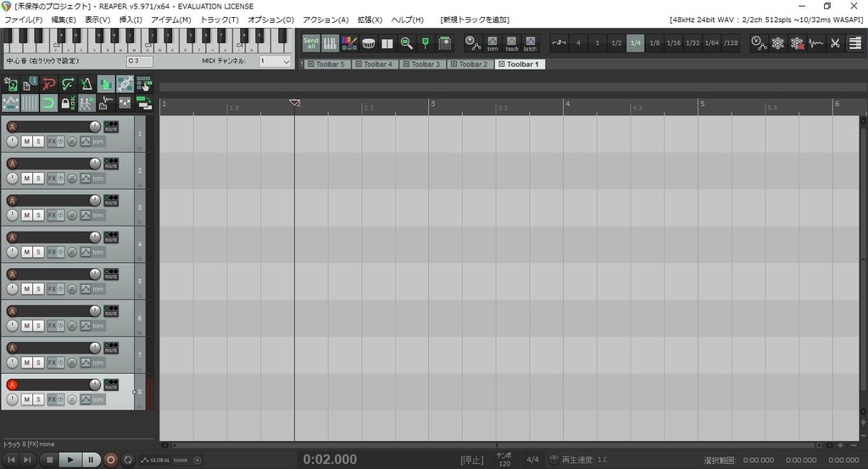Toggle the padlock locking icon
The height and width of the screenshot is (469, 868).
pos(68,103)
